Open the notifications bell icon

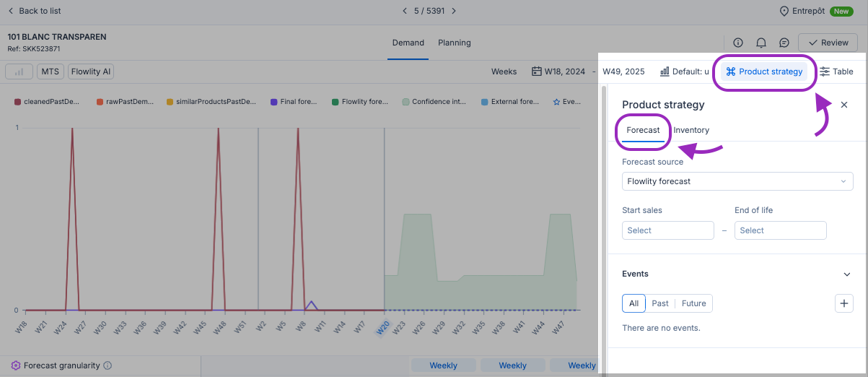pos(761,43)
